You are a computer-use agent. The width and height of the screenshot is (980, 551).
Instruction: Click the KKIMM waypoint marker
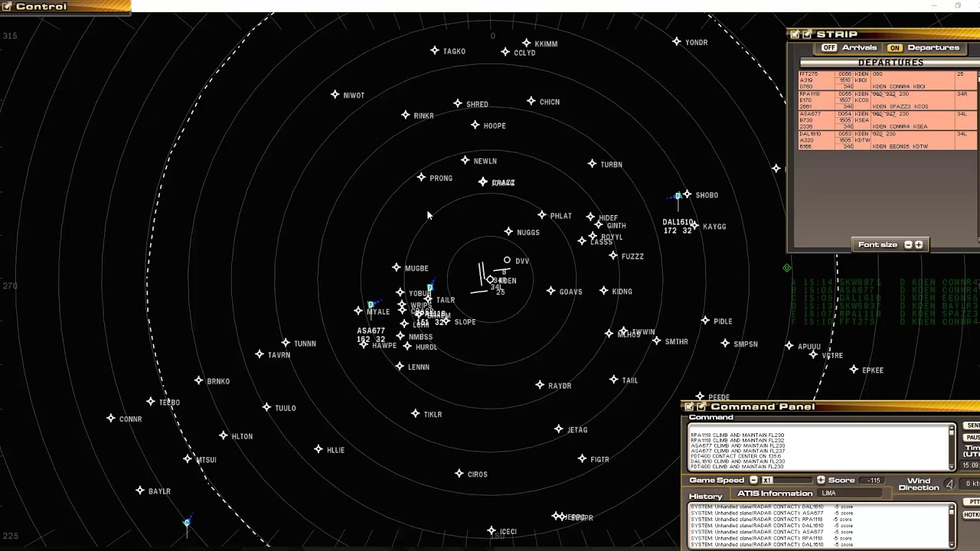tap(527, 44)
